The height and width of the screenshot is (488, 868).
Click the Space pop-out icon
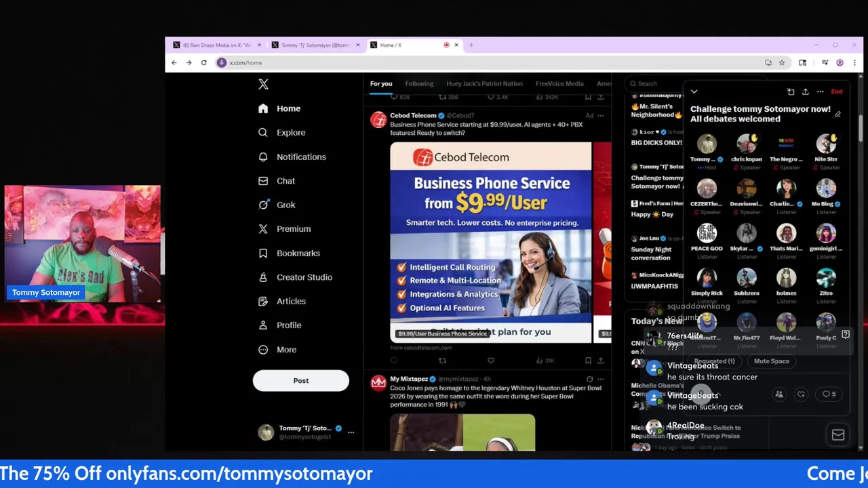point(791,91)
